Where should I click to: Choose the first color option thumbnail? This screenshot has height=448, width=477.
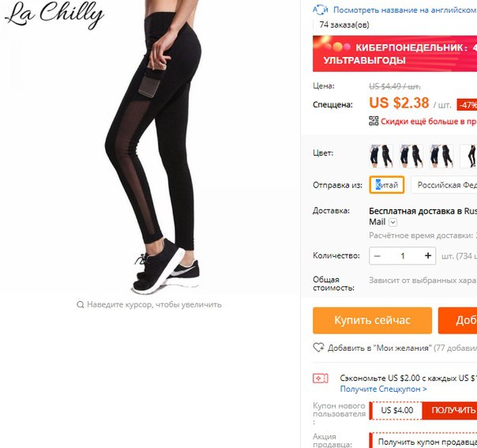(381, 156)
